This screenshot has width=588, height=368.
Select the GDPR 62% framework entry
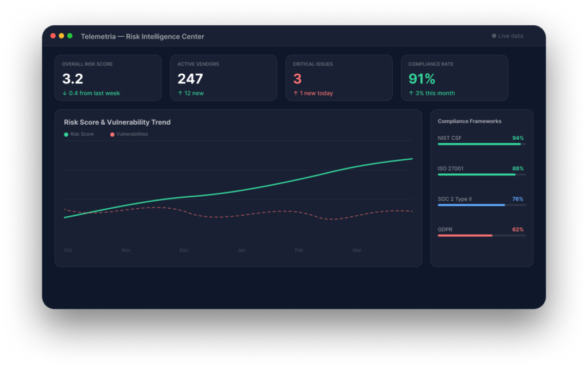tap(481, 230)
